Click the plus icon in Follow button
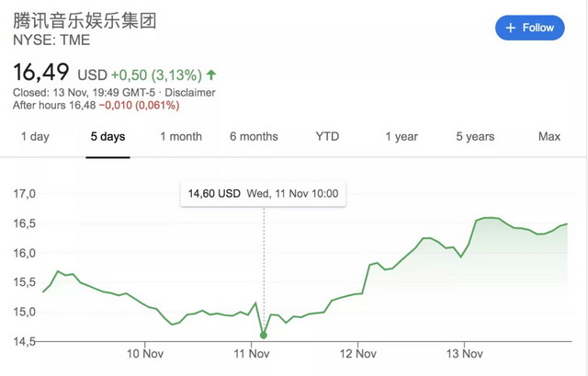Screen dimensions: 588x376 click(511, 28)
